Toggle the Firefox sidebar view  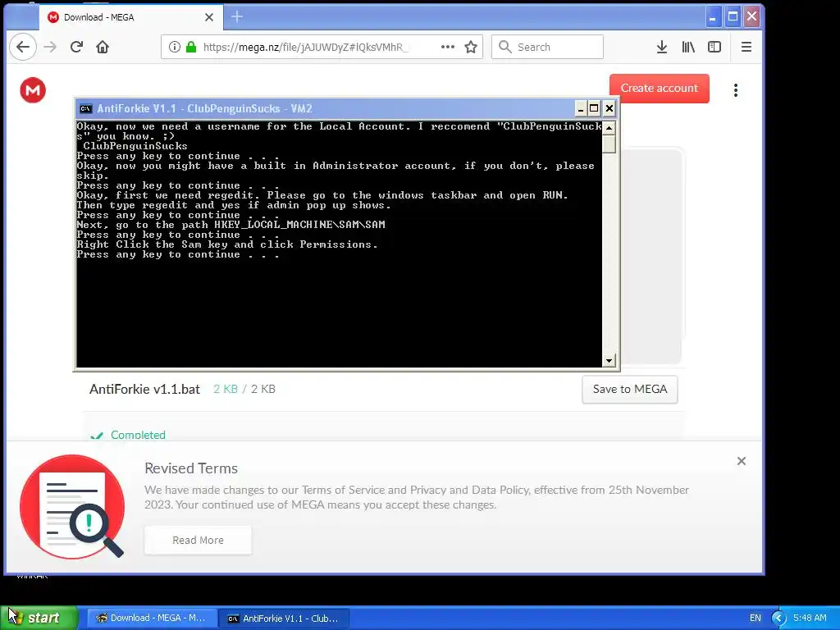pos(714,47)
